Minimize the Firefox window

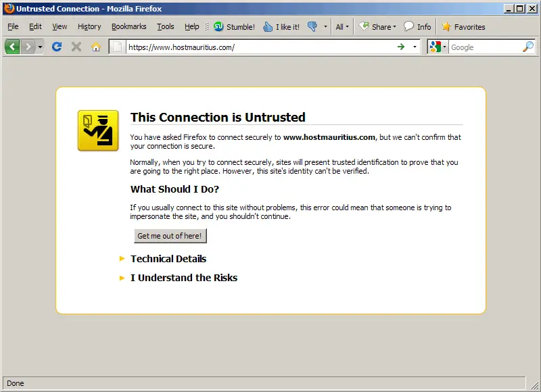click(508, 9)
